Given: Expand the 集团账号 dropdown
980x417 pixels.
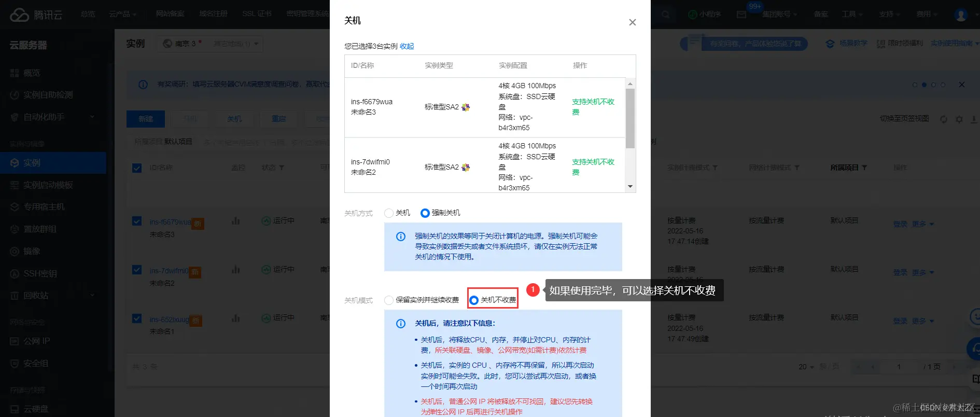Looking at the screenshot, I should [x=779, y=14].
